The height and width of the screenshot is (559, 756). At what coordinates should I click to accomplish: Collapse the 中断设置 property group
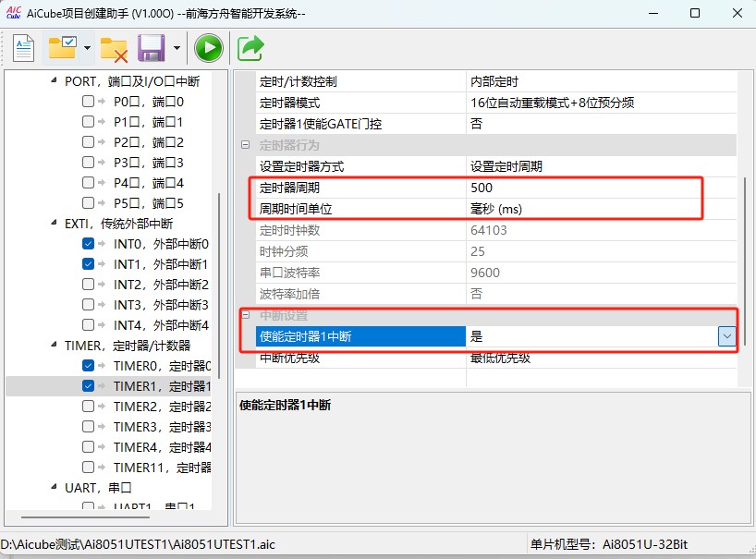click(x=246, y=315)
